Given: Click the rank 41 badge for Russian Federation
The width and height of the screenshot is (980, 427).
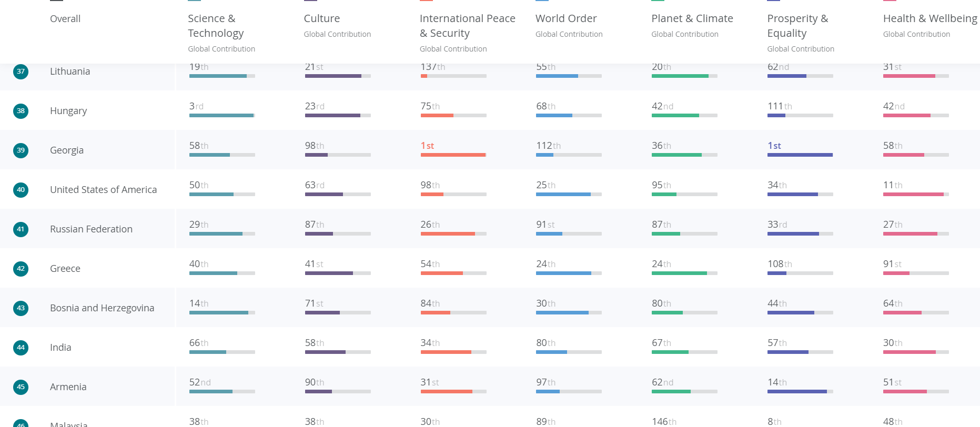Looking at the screenshot, I should pyautogui.click(x=21, y=229).
